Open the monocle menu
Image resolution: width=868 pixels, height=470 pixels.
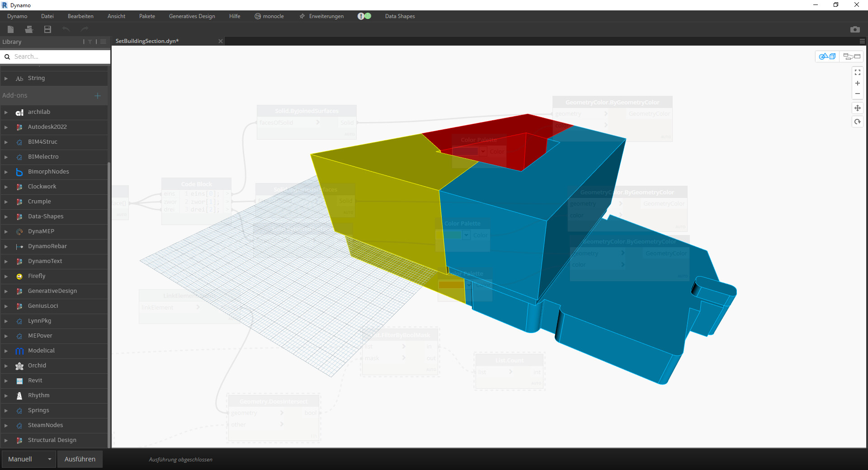pos(269,16)
